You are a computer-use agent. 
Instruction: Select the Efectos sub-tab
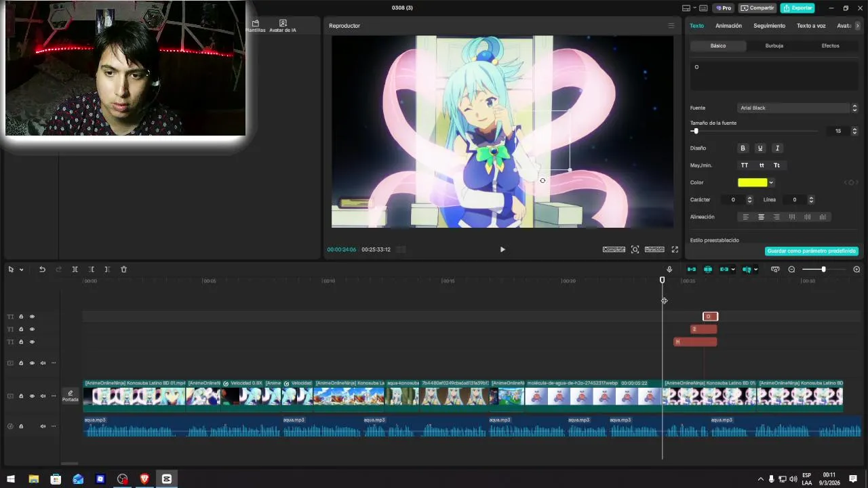pyautogui.click(x=830, y=45)
